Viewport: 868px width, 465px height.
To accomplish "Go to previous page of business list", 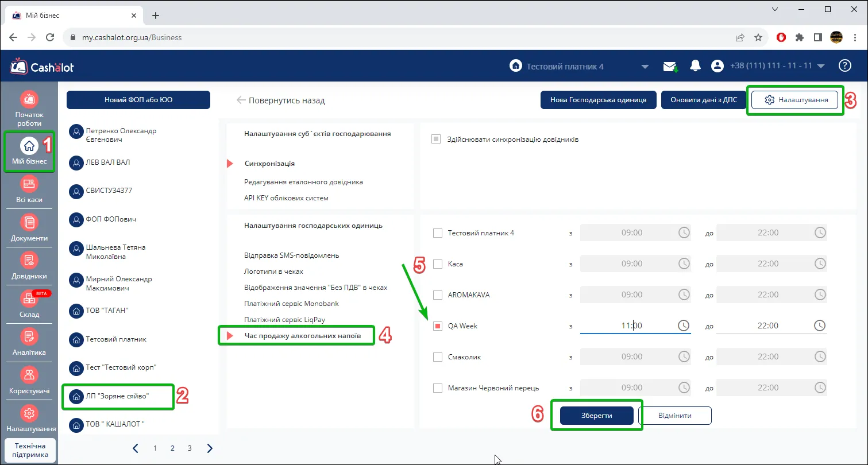I will click(136, 448).
